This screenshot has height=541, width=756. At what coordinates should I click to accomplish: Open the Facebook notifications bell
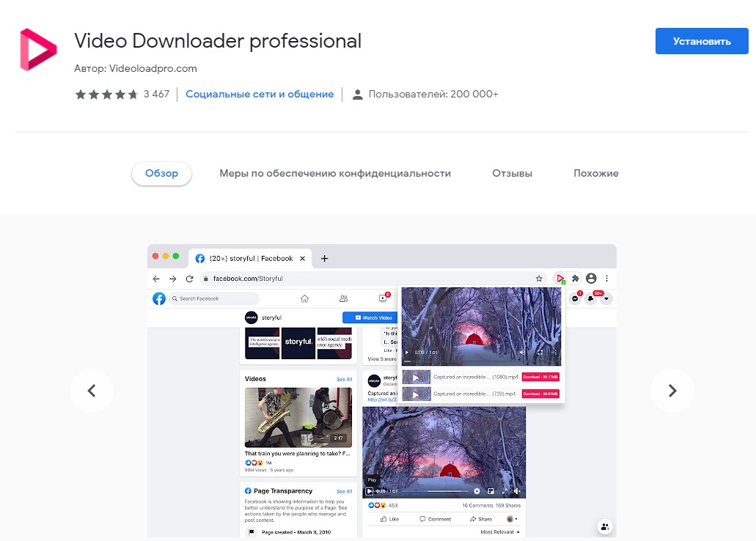coord(590,299)
